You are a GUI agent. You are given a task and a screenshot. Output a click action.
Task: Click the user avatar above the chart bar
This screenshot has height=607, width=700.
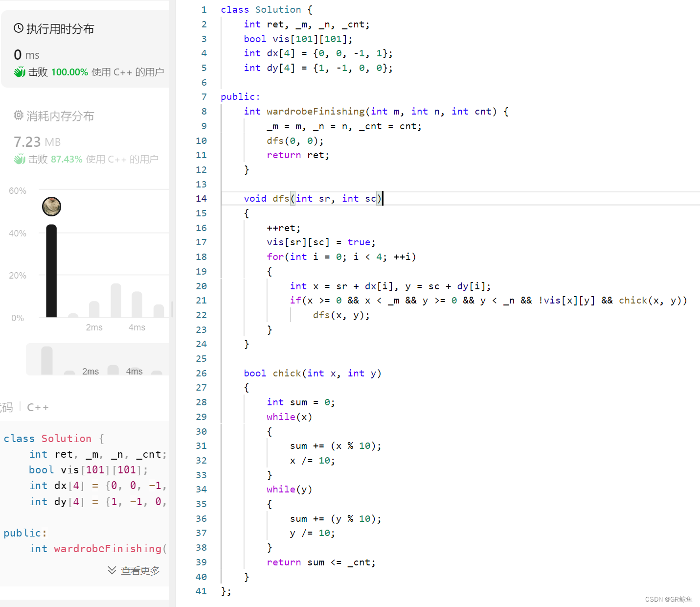point(51,207)
